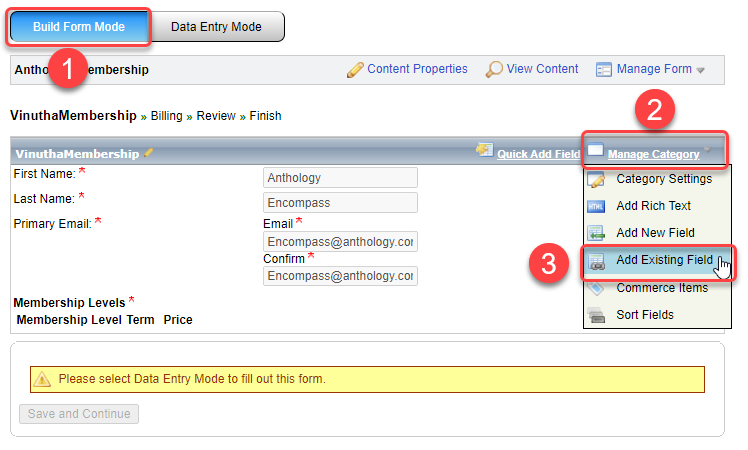Viewport: 748px width, 450px height.
Task: Switch to Build Form Mode
Action: click(x=80, y=27)
